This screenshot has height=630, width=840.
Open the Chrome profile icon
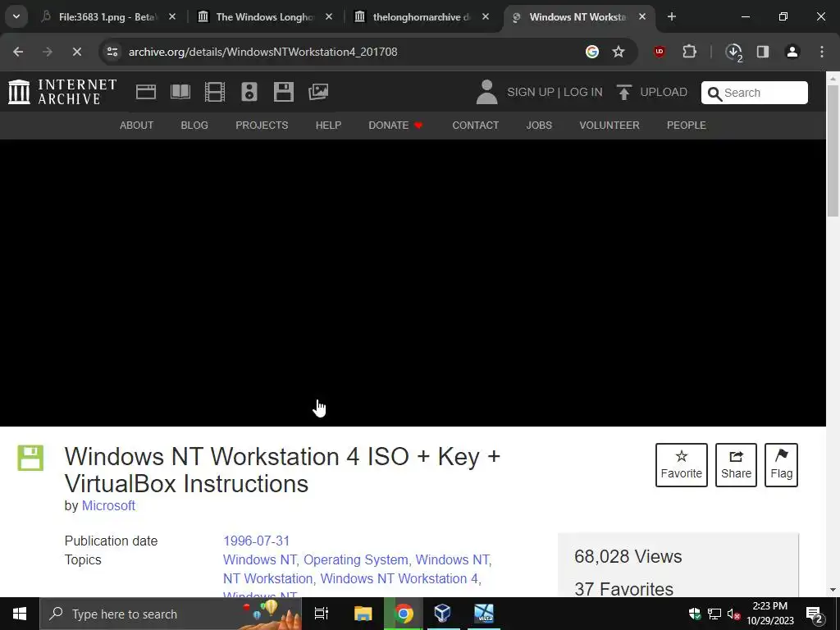tap(792, 52)
